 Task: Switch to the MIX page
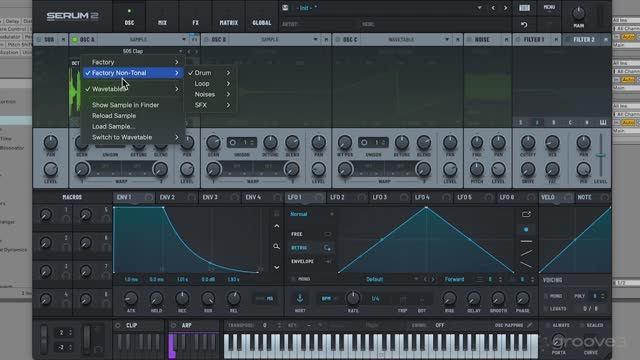162,23
